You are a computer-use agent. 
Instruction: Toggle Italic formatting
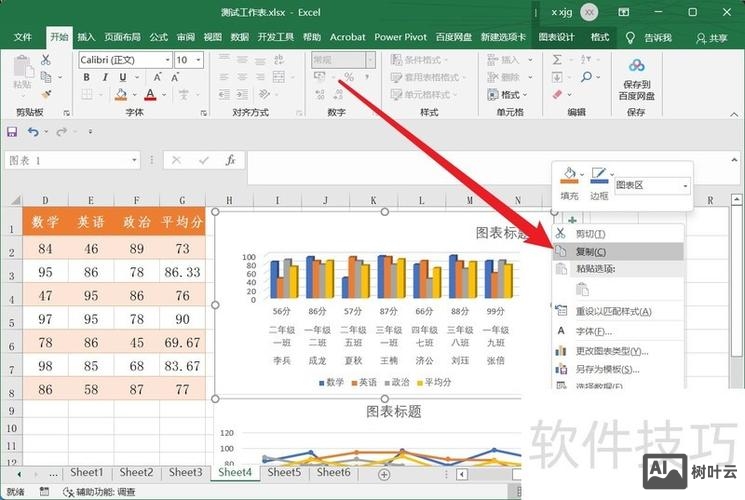(105, 77)
